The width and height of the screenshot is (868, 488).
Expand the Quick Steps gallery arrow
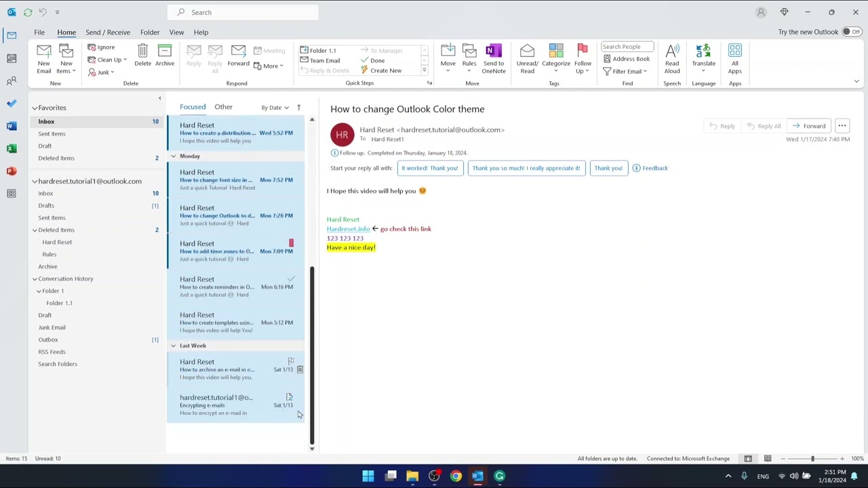click(x=424, y=70)
